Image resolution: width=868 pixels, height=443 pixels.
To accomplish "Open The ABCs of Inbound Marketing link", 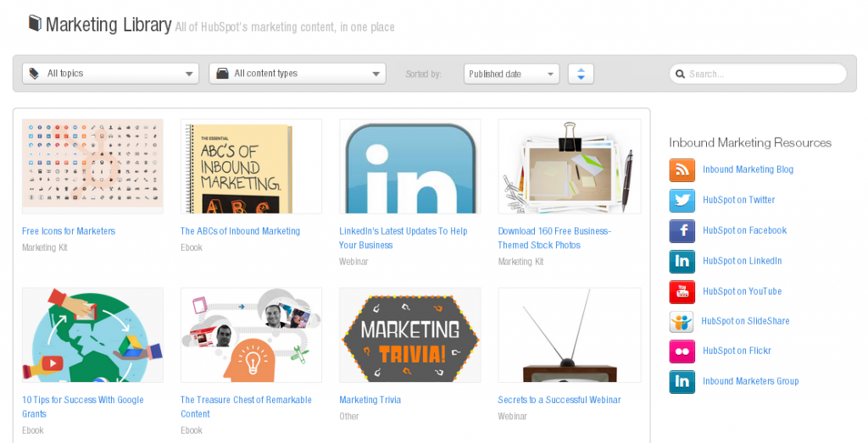I will tap(240, 231).
